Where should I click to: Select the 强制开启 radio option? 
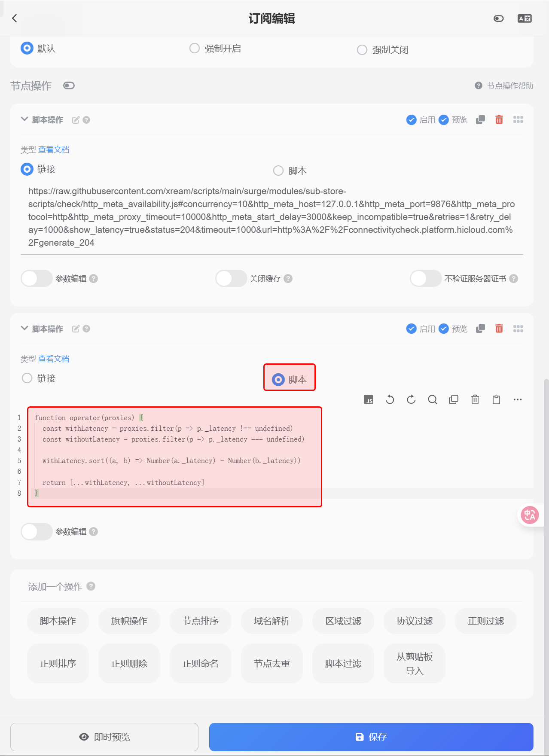(x=195, y=48)
